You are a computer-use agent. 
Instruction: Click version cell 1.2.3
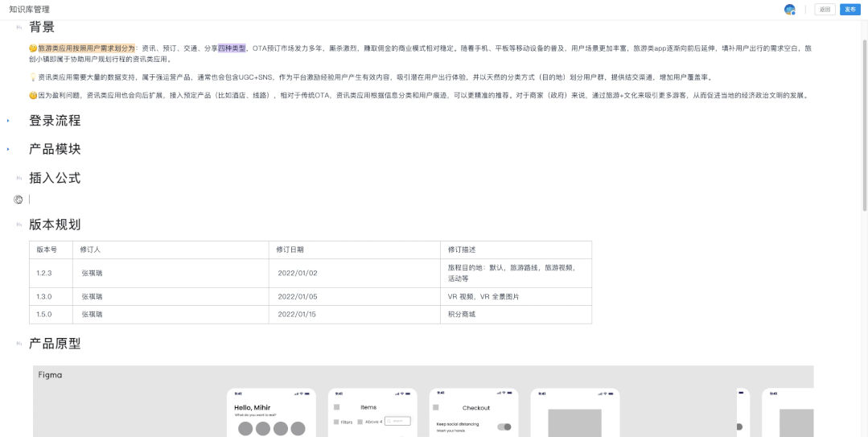51,273
